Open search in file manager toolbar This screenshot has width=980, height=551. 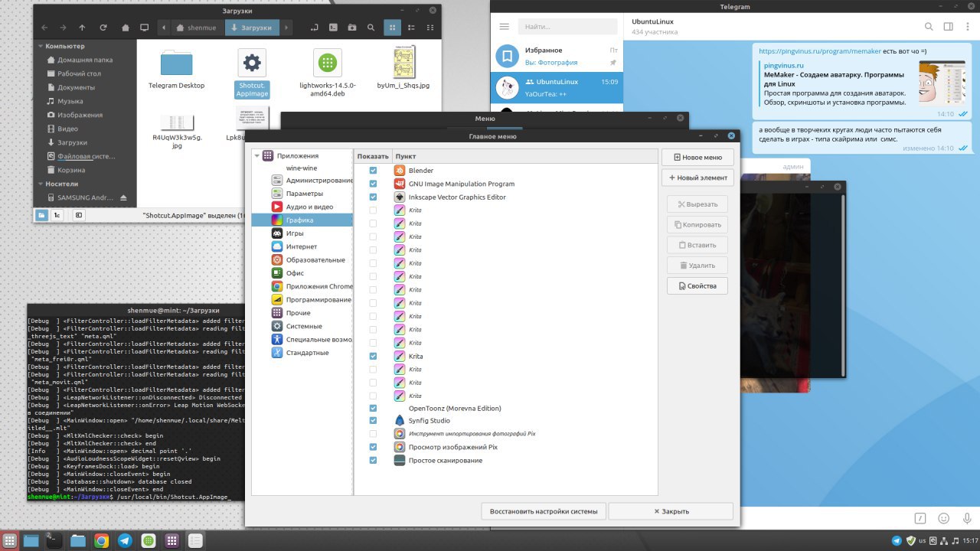(371, 28)
